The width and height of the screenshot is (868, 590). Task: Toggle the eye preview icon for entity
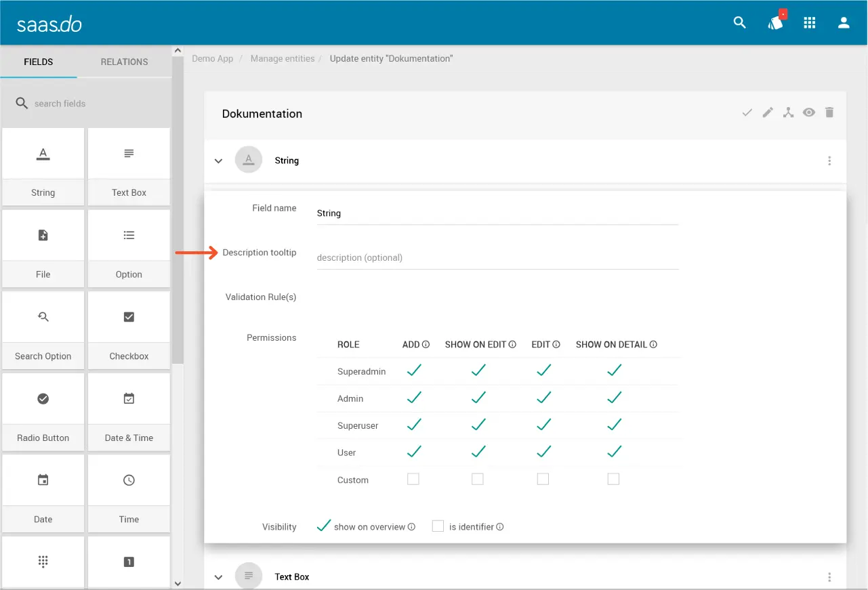point(809,113)
